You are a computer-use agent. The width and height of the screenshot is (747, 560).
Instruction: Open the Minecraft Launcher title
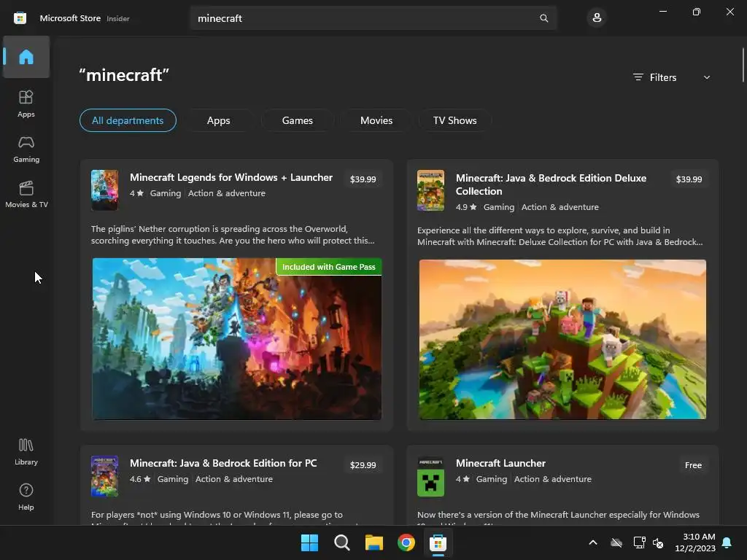(500, 463)
